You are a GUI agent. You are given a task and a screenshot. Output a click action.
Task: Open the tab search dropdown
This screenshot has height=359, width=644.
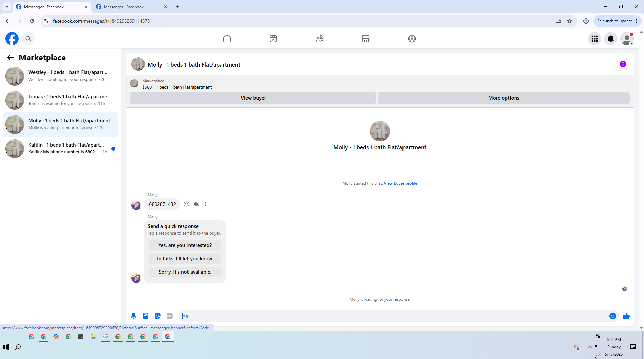coord(6,7)
